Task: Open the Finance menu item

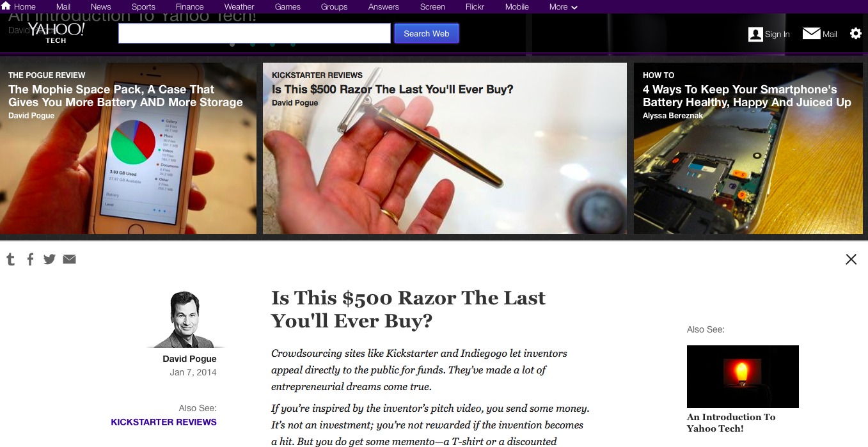Action: pos(189,7)
